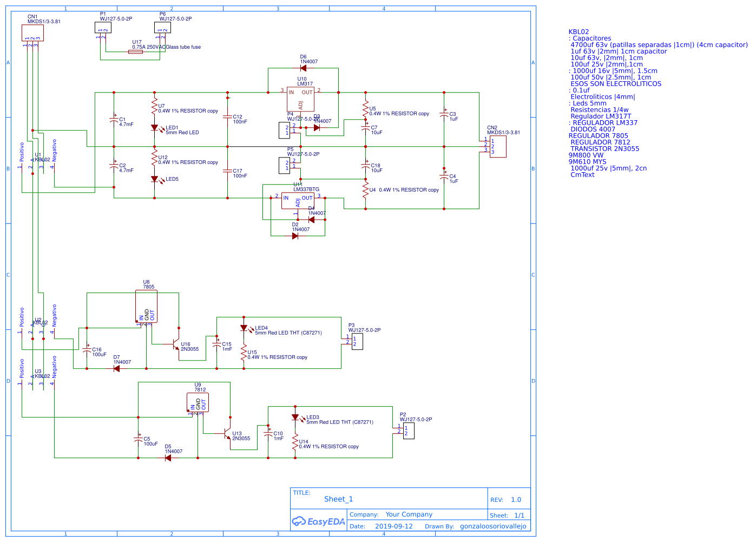Pick the 7812 regulator U9 component
Viewport: 756px width, 542px height.
click(198, 403)
